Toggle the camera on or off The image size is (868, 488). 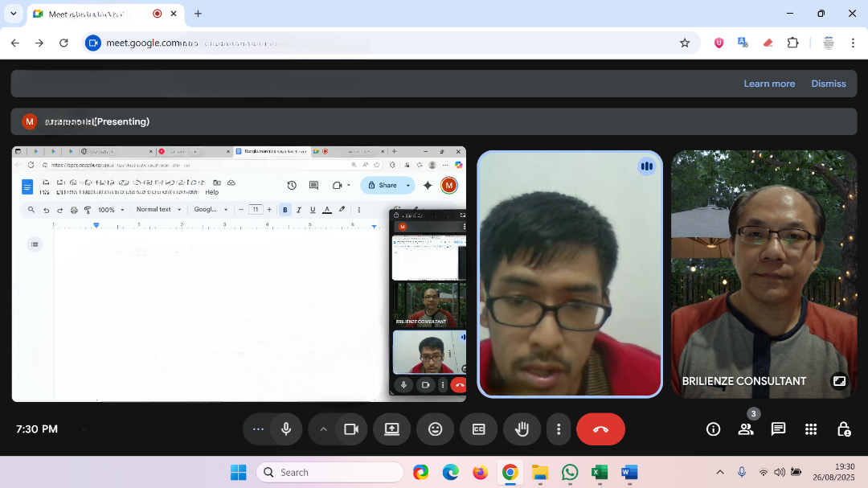[350, 429]
